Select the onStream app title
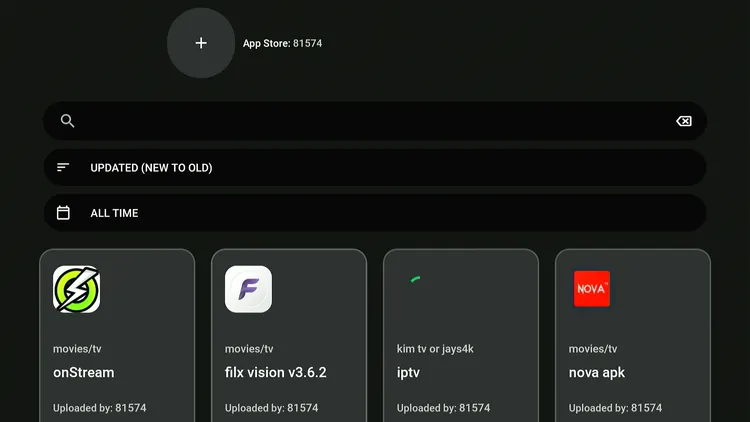 (x=84, y=372)
